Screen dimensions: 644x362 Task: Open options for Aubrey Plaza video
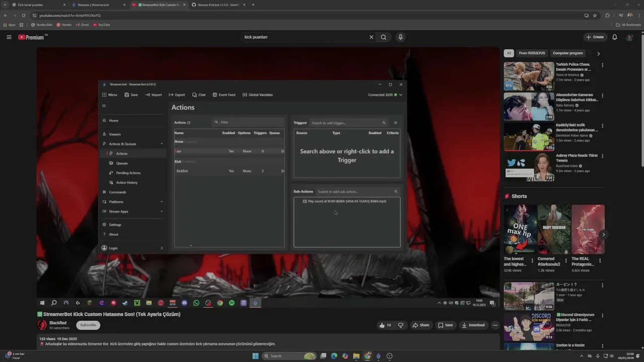coord(602,156)
